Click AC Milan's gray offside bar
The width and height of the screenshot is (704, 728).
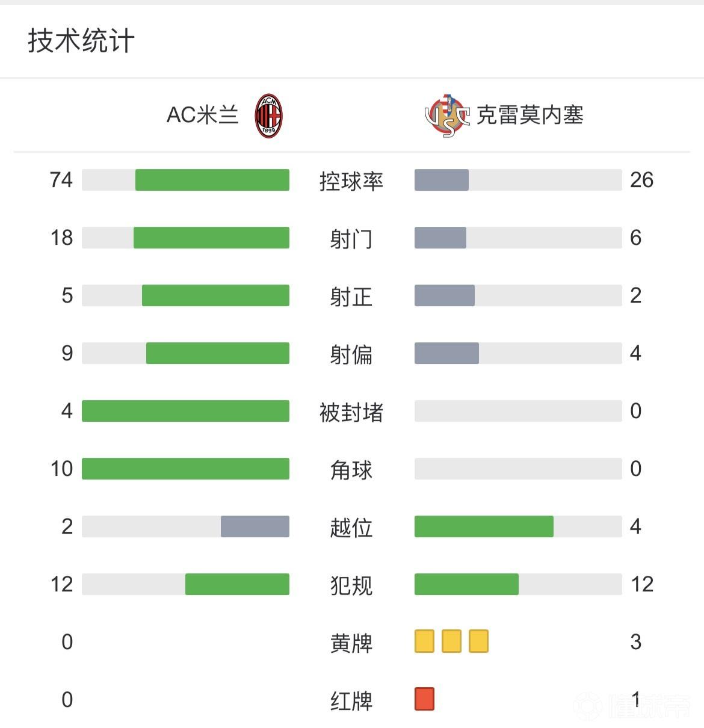pyautogui.click(x=255, y=526)
